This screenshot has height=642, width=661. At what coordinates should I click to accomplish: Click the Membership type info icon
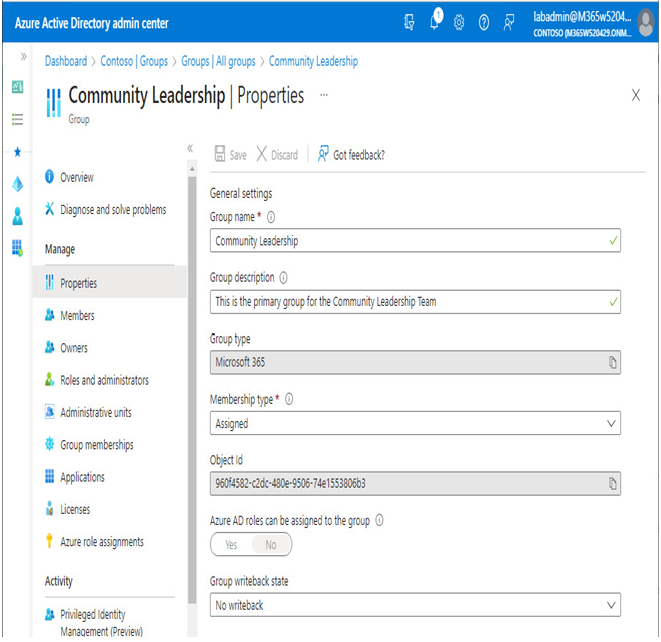point(289,399)
